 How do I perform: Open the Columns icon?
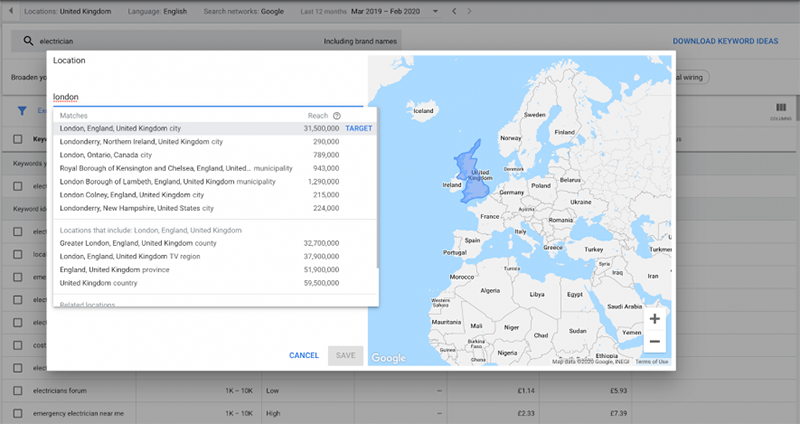pyautogui.click(x=781, y=111)
